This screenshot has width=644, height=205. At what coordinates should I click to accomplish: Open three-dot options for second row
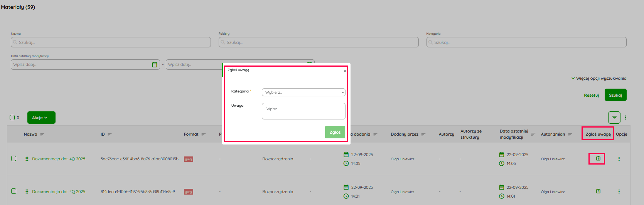coord(619,192)
